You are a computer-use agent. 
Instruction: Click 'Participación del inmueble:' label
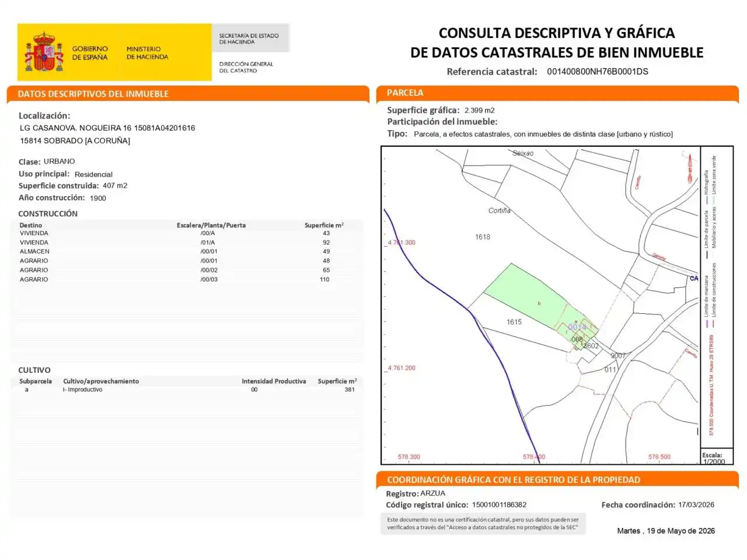[x=442, y=122]
